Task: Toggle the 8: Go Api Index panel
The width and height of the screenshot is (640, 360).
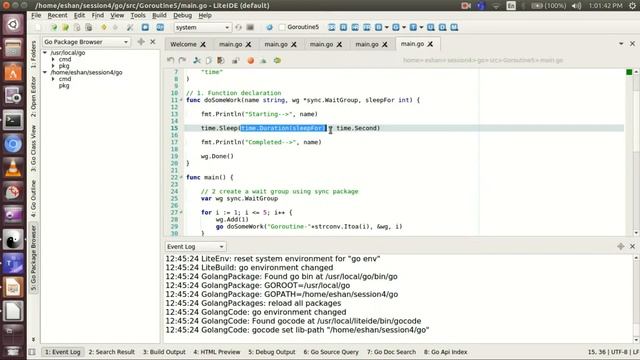Action: pos(445,352)
